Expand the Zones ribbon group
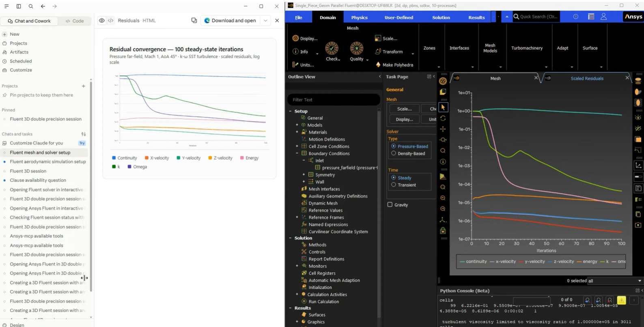Image resolution: width=644 pixels, height=327 pixels. click(x=439, y=67)
